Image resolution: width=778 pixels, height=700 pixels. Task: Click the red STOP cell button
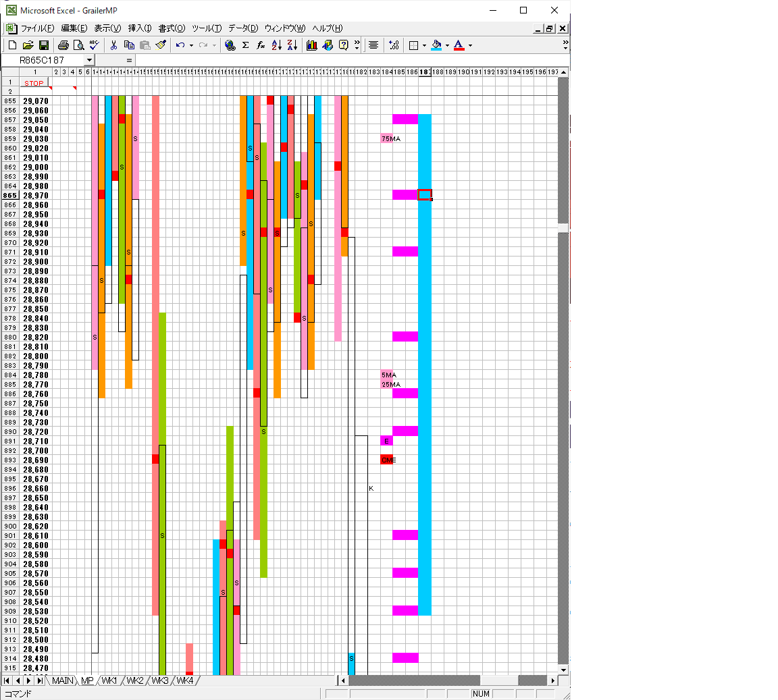tap(34, 83)
